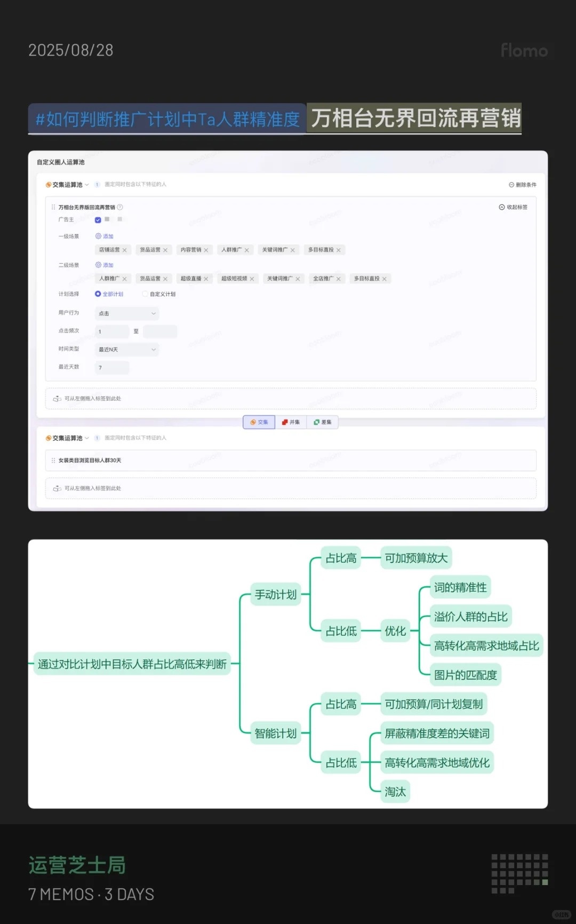Screen dimensions: 576x924
Task: Click the 点击频次 minimum field
Action: (112, 331)
